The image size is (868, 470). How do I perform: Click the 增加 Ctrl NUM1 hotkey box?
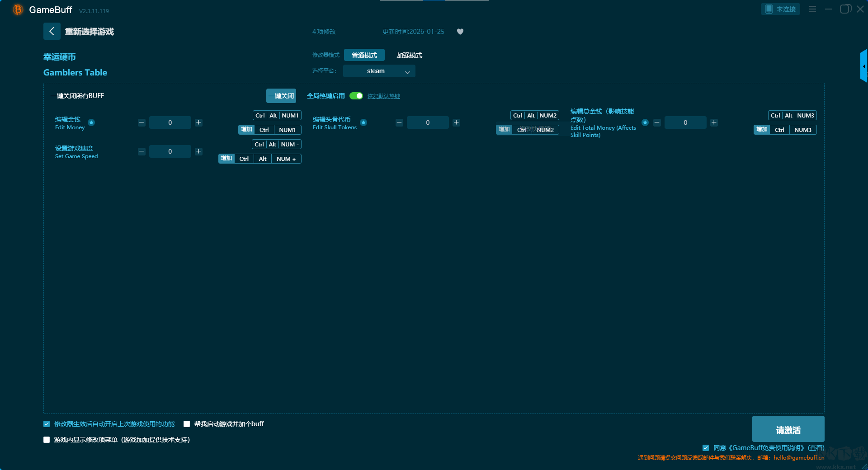[270, 130]
